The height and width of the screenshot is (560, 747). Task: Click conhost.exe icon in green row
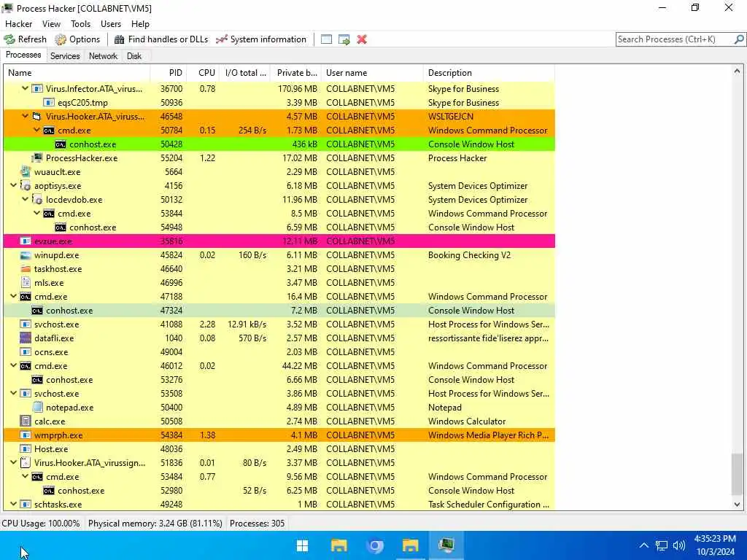[61, 144]
